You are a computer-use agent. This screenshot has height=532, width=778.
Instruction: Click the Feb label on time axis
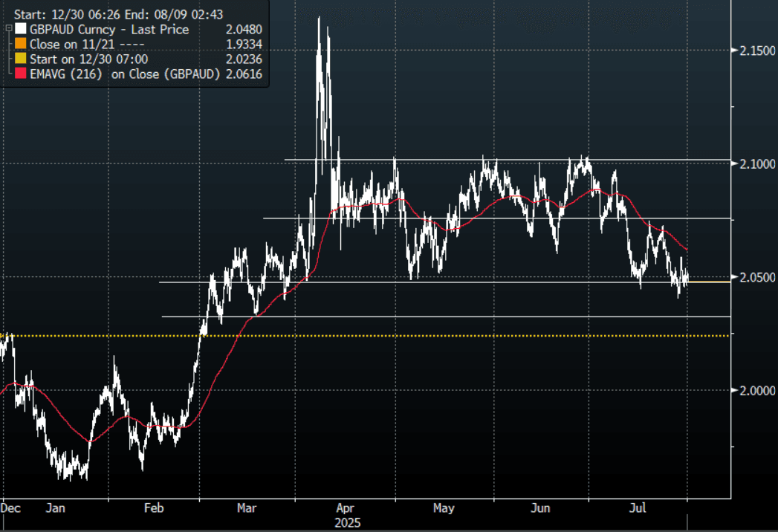pos(154,508)
